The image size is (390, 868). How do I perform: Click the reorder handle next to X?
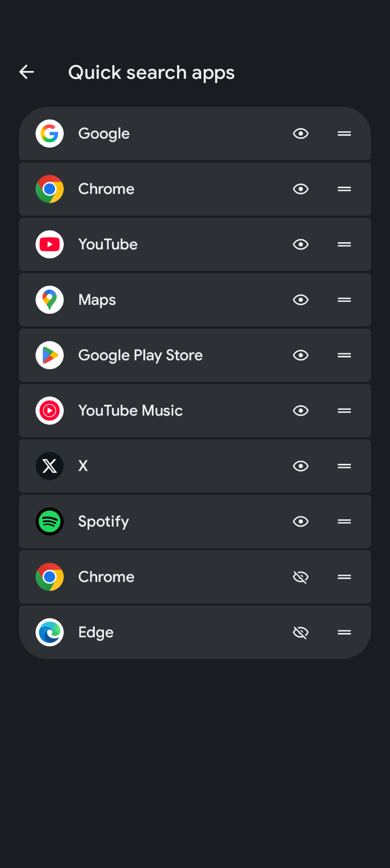(344, 466)
